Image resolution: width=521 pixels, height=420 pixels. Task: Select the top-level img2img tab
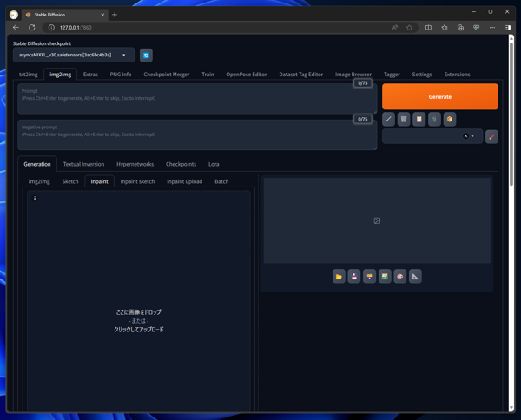(61, 75)
